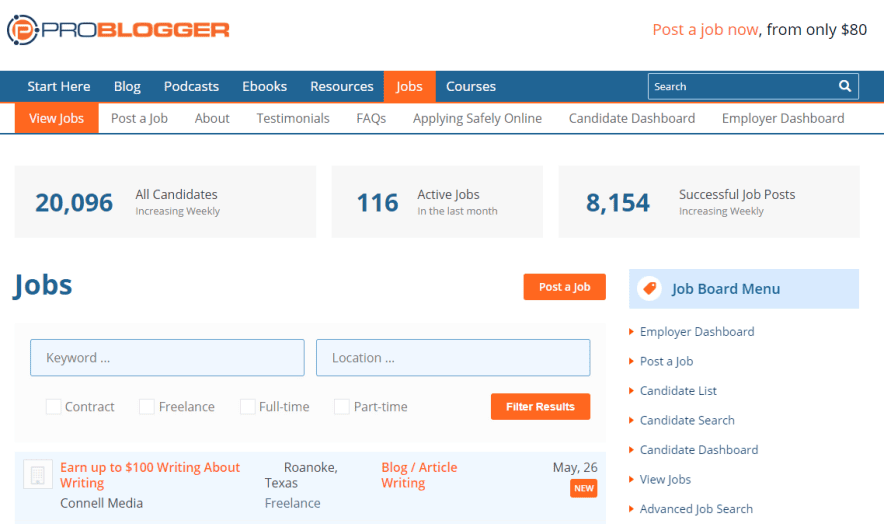Select the Employer Dashboard tab in submenu
The height and width of the screenshot is (524, 884).
point(783,118)
